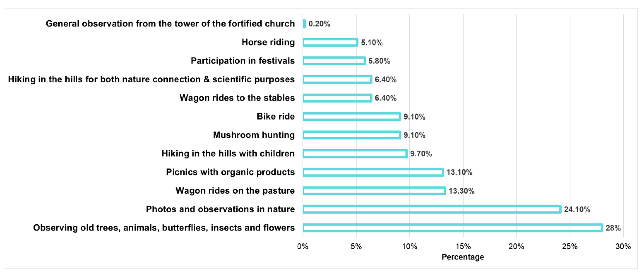Click the Picnics with organic products bar
The image size is (644, 275).
(x=373, y=172)
